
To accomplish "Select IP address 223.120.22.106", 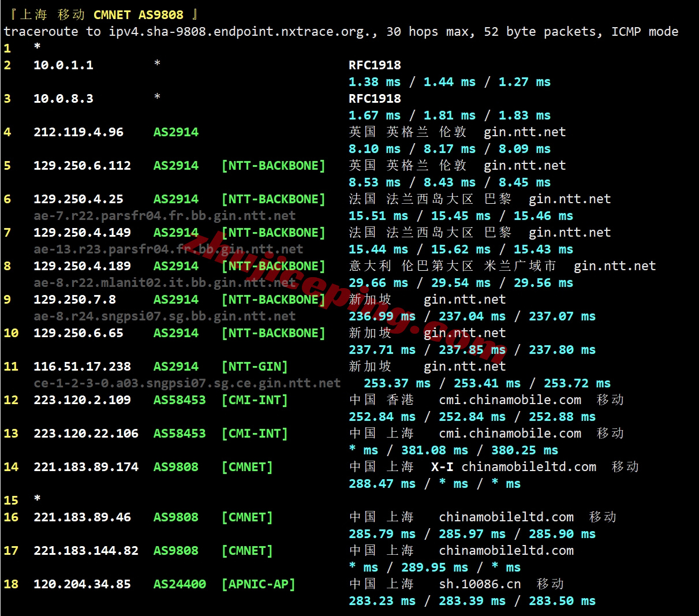I will pyautogui.click(x=86, y=434).
